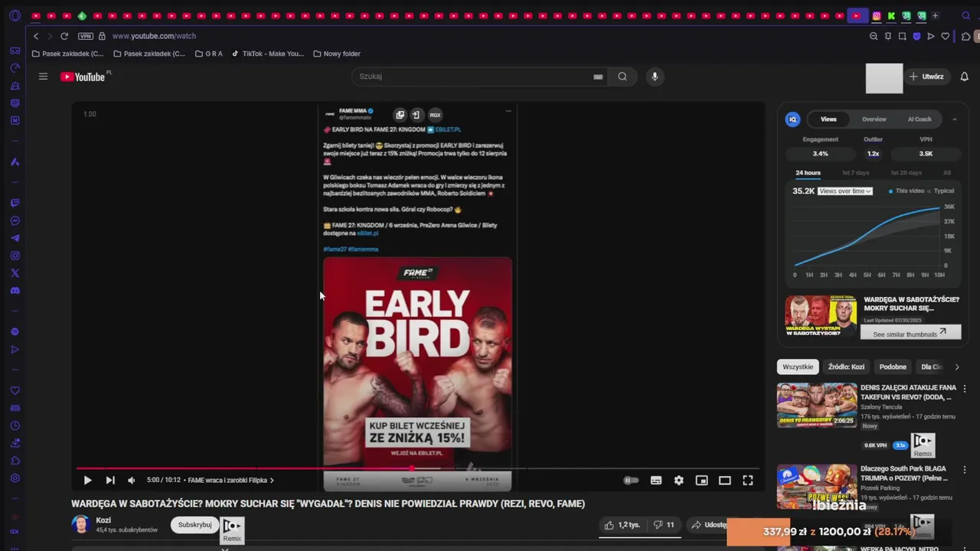Open 'G R A' bookmarks folder
Viewport: 980px width, 551px height.
209,54
